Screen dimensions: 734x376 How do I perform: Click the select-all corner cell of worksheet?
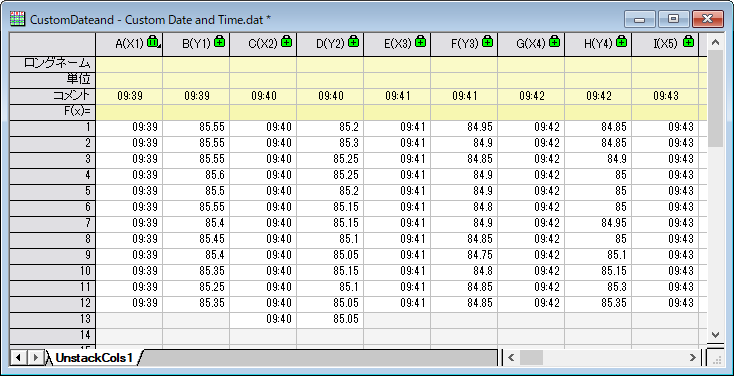pyautogui.click(x=53, y=44)
